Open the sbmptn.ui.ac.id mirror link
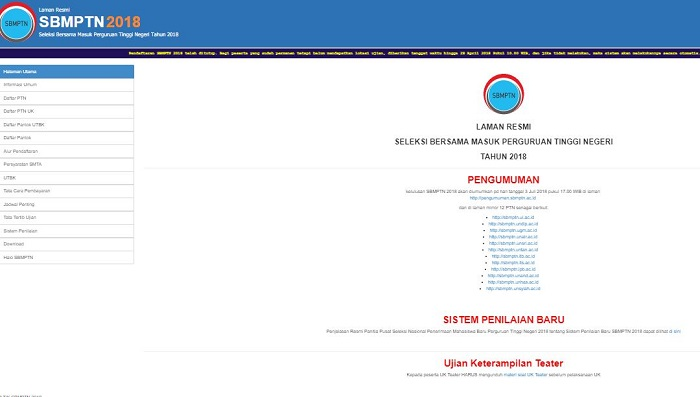The height and width of the screenshot is (397, 700). 513,217
